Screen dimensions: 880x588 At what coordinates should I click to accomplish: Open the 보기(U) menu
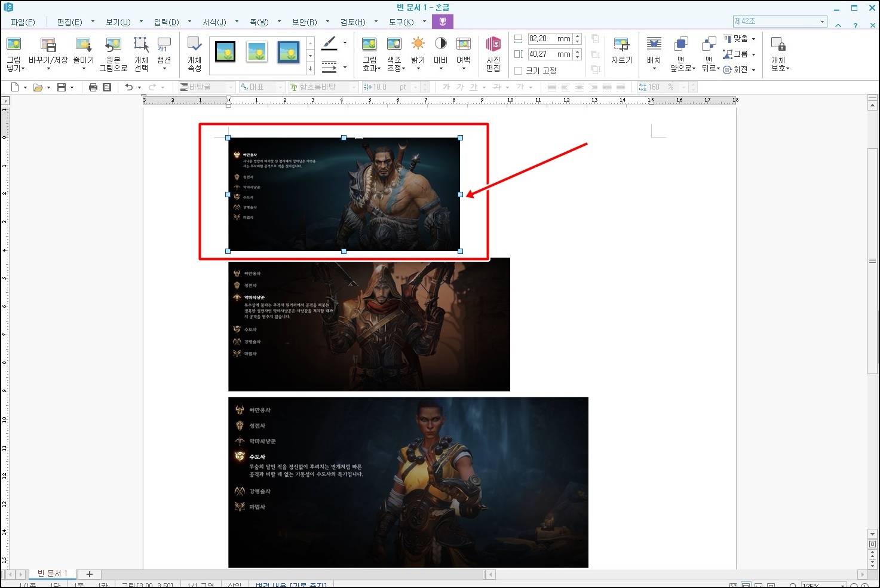coord(118,22)
